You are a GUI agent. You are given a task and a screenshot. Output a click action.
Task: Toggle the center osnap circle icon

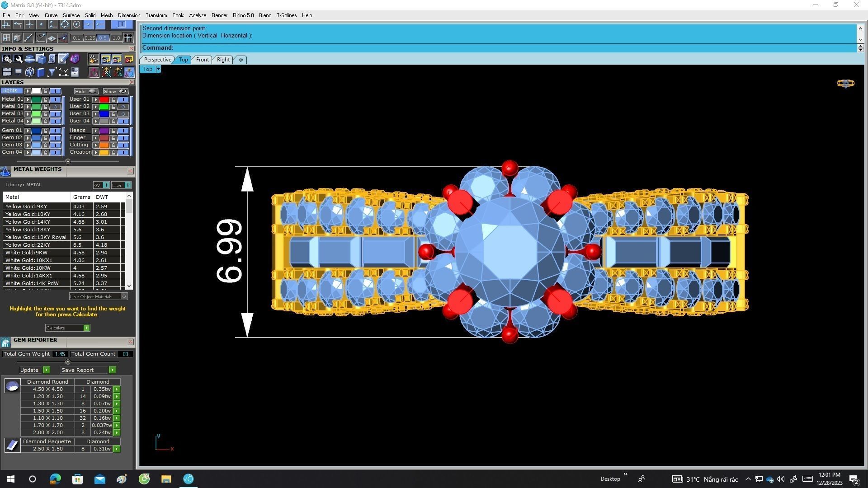[76, 24]
